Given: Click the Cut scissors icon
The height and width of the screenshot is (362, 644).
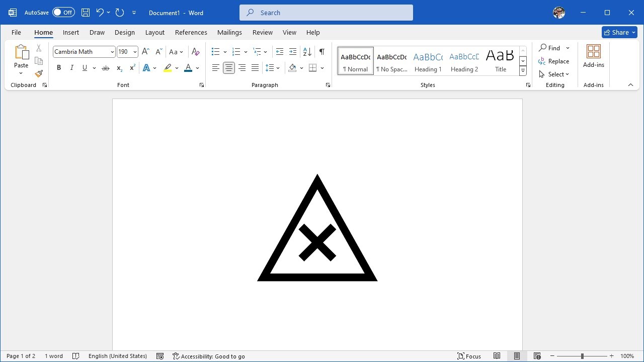Looking at the screenshot, I should click(x=39, y=48).
